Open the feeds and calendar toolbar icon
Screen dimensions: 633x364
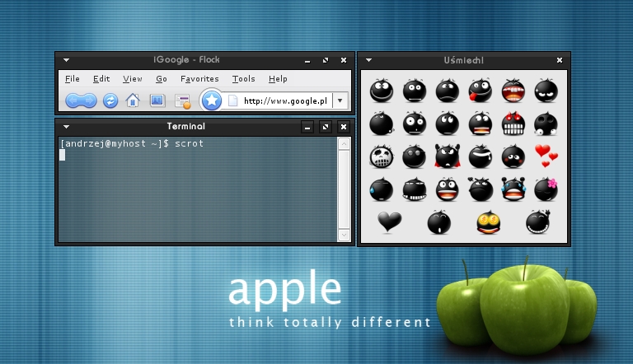pyautogui.click(x=182, y=101)
